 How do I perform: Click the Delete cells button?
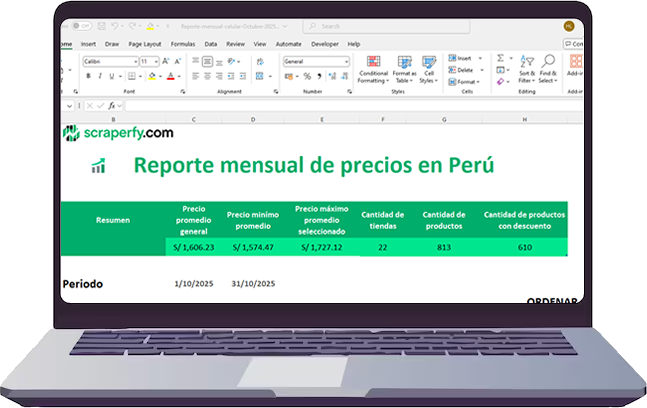click(463, 70)
